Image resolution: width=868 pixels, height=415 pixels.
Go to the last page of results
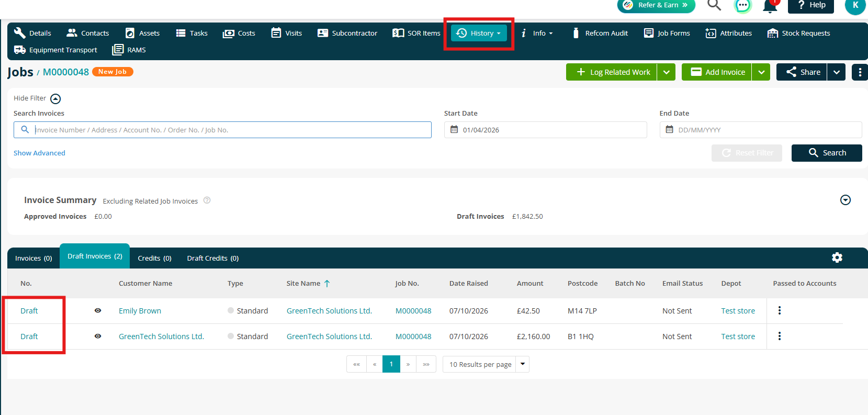(426, 364)
